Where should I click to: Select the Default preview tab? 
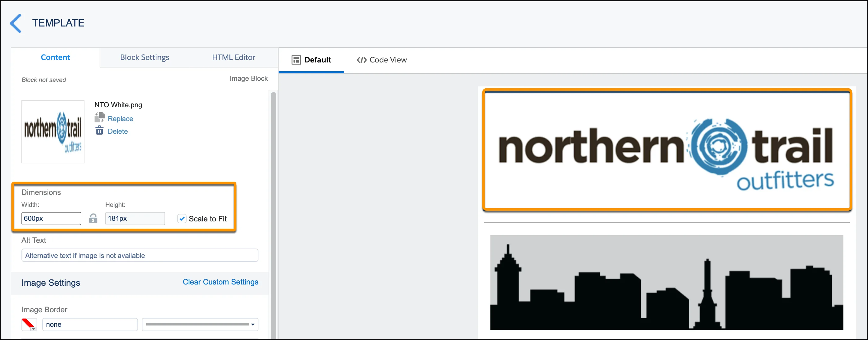point(311,60)
